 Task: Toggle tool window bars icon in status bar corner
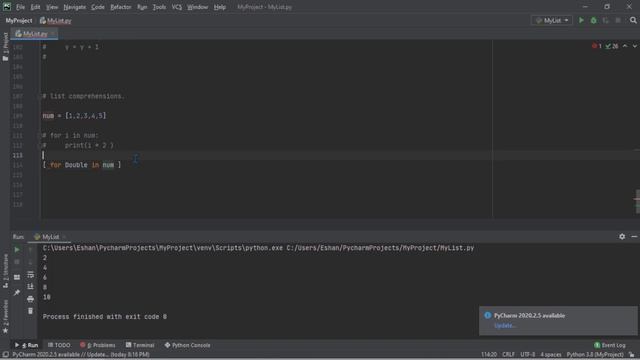[x=5, y=354]
